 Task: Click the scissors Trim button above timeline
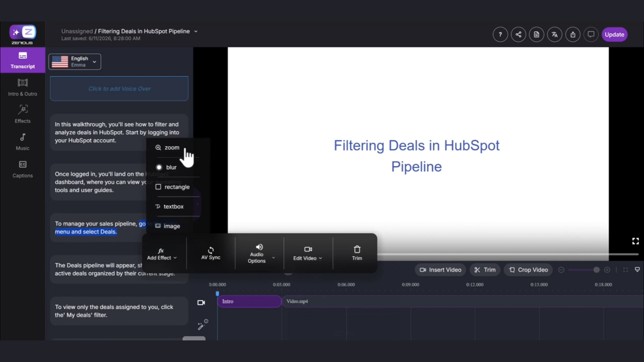pos(485,270)
